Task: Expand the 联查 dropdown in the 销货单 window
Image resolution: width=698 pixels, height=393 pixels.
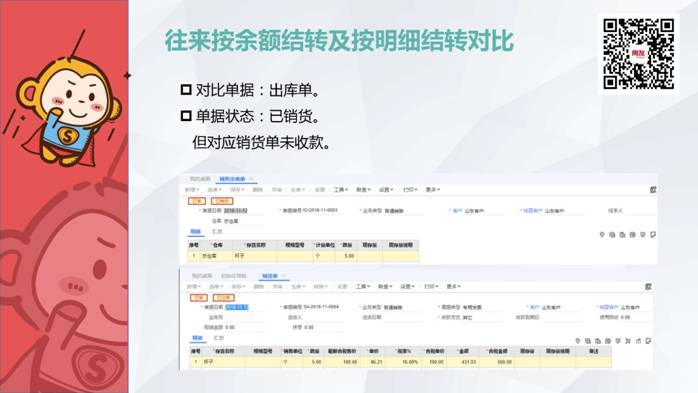Action: (x=385, y=287)
